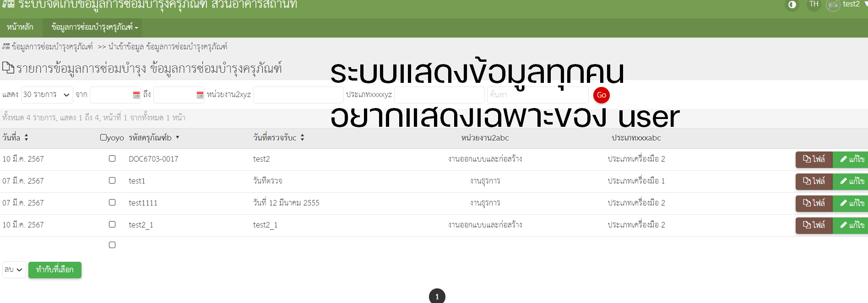The image size is (868, 303).
Task: Open the calendar picker for the ถึง date
Action: tap(200, 95)
